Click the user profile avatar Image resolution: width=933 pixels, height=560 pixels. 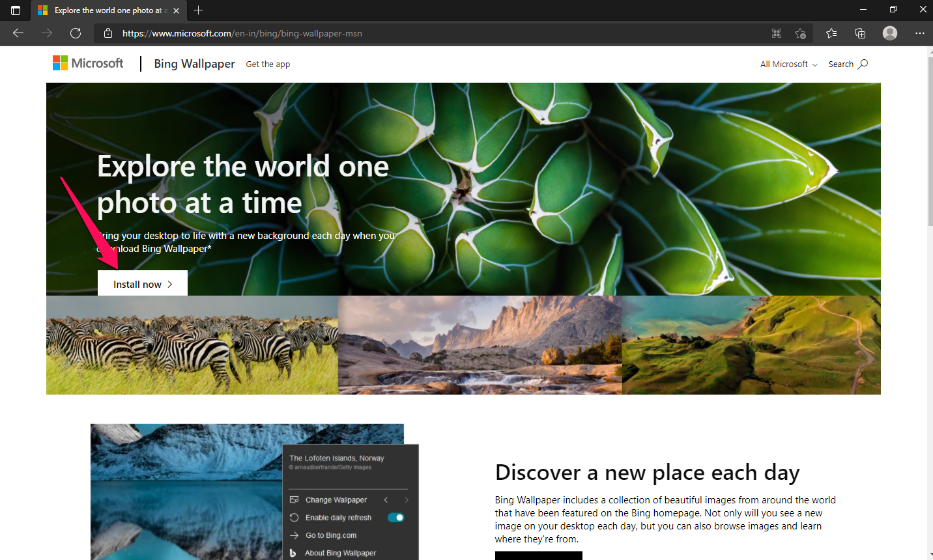click(889, 33)
